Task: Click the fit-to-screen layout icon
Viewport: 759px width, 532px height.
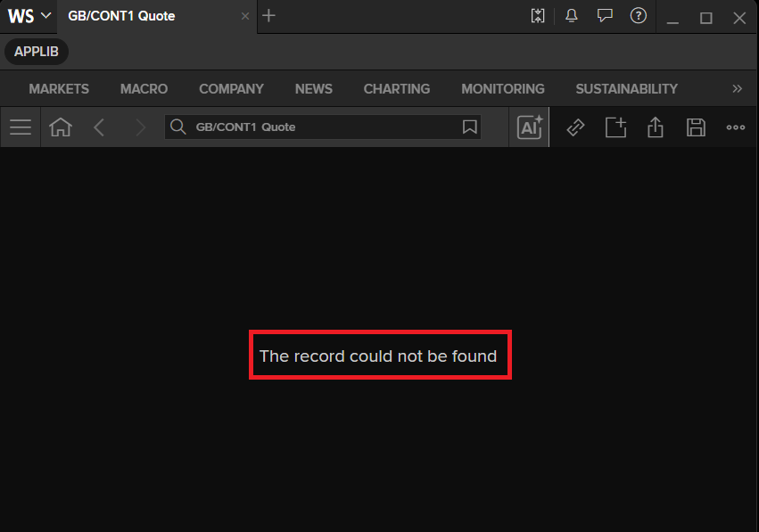Action: 537,16
